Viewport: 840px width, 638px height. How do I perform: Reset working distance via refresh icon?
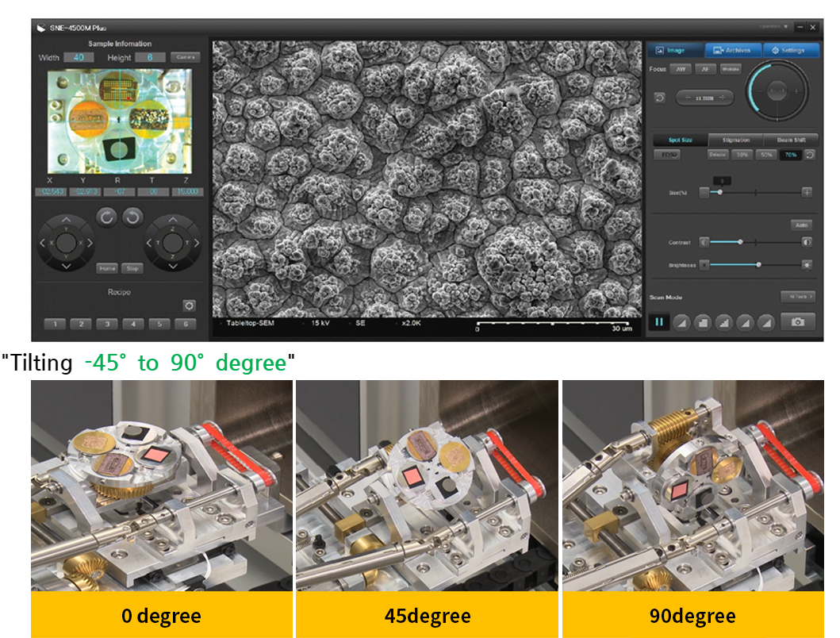coord(659,98)
